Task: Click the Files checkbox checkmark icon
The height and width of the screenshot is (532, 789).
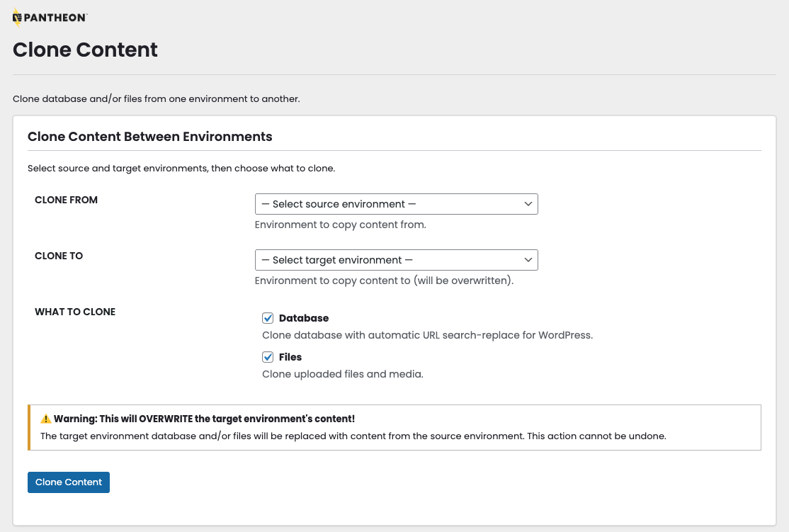Action: (x=268, y=357)
